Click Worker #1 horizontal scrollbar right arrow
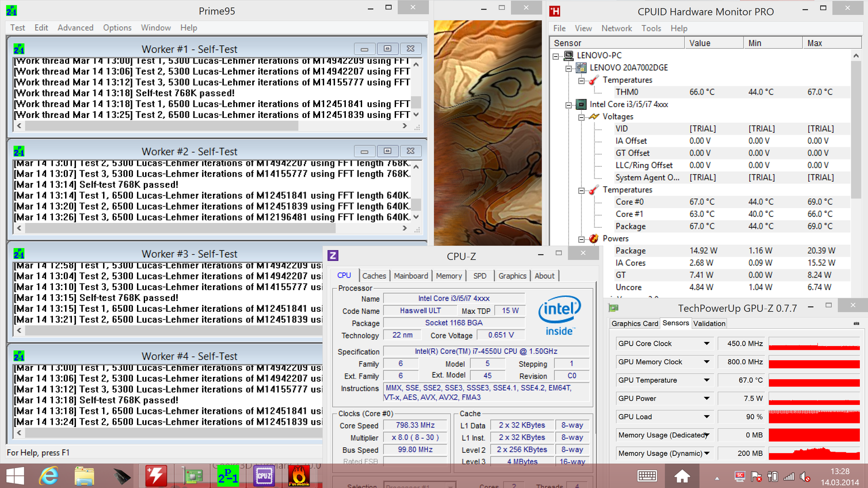 point(405,126)
